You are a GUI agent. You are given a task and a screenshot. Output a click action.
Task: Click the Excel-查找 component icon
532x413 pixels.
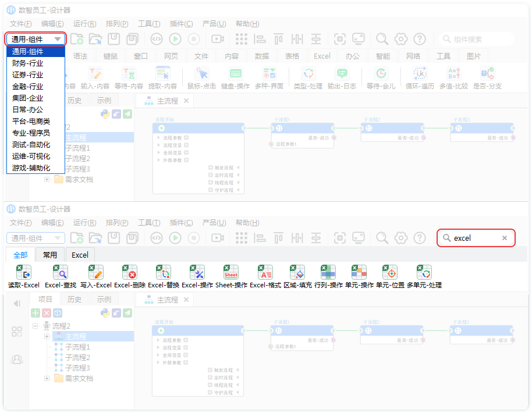[x=61, y=272]
